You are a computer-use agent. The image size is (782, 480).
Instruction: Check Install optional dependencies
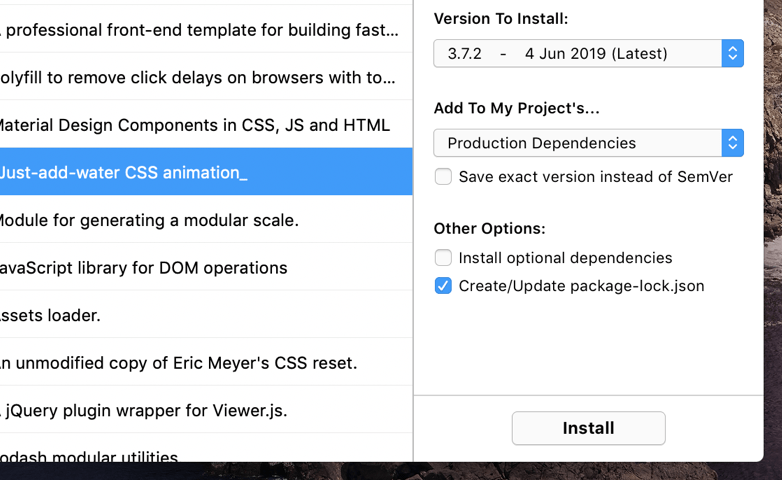pyautogui.click(x=443, y=257)
